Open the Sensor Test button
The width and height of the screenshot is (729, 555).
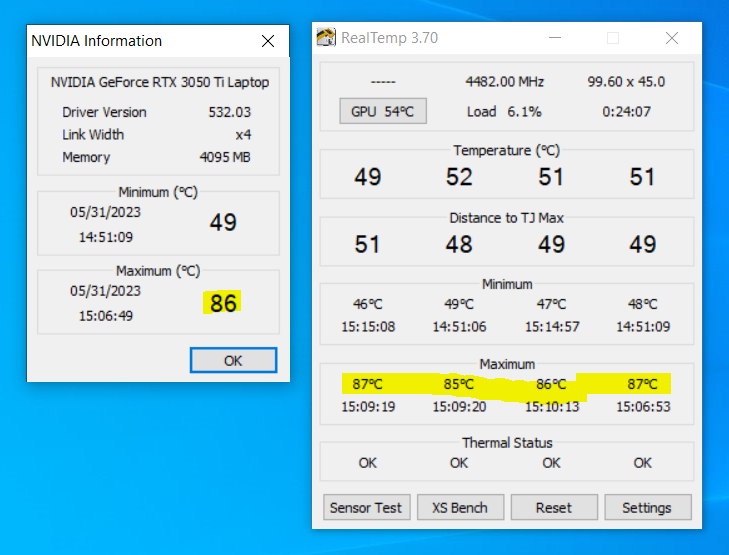click(x=366, y=507)
